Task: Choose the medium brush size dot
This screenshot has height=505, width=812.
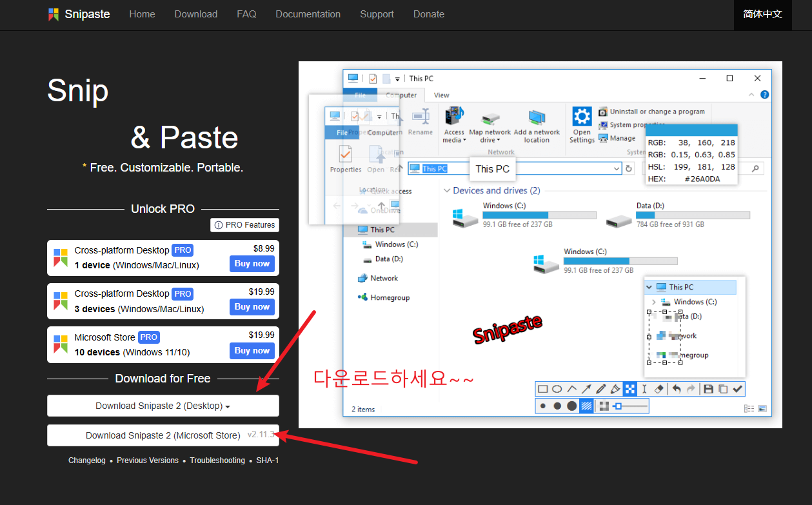Action: 557,406
